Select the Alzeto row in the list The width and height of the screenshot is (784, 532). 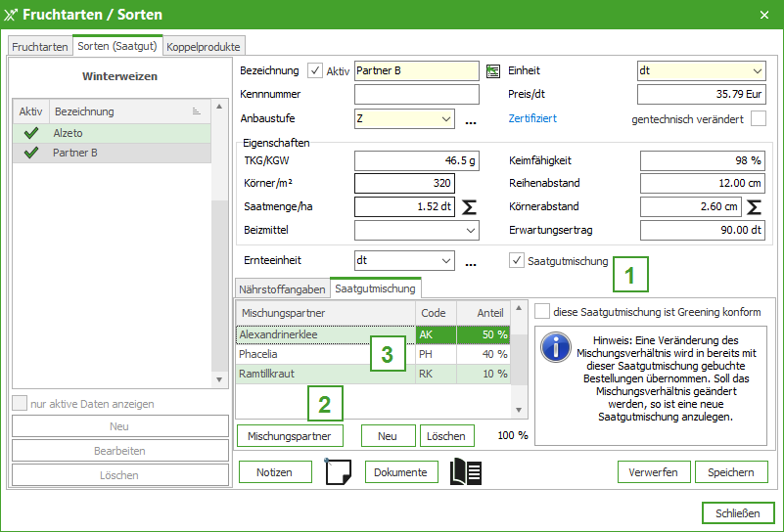(x=117, y=133)
